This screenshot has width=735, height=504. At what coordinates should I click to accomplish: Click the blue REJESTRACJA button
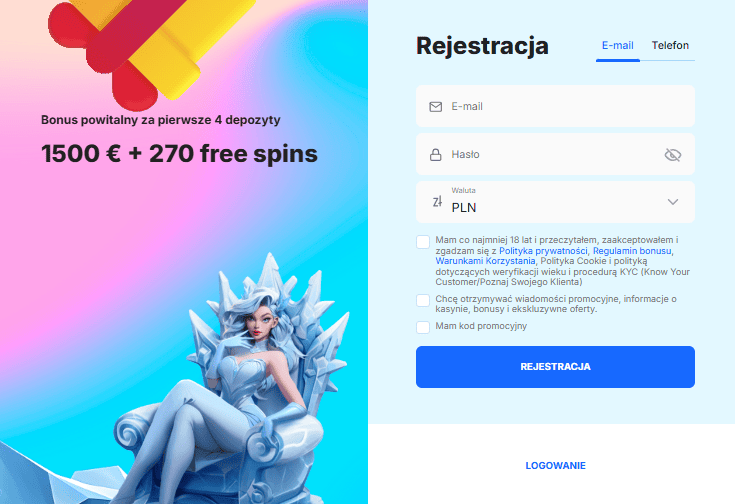[x=555, y=367]
